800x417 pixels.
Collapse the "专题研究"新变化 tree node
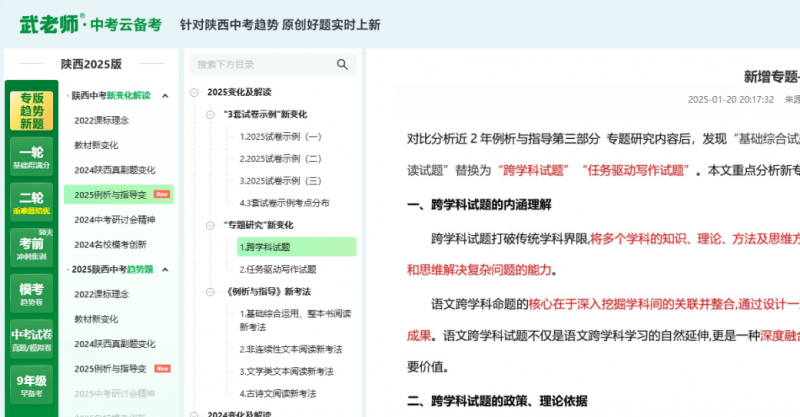[209, 225]
